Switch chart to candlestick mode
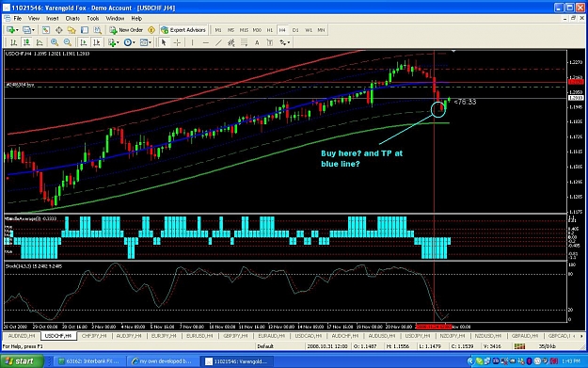The width and height of the screenshot is (588, 368). [x=26, y=42]
